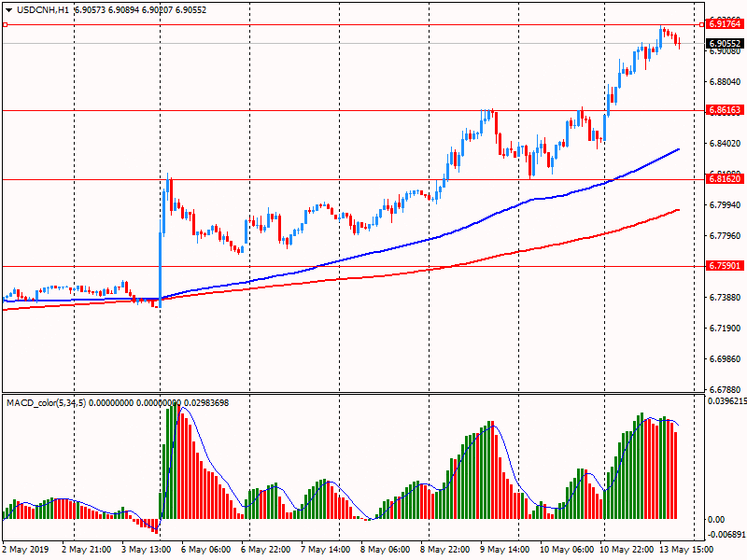The image size is (747, 560).
Task: Click the 2 May 2019 time label
Action: [26, 550]
